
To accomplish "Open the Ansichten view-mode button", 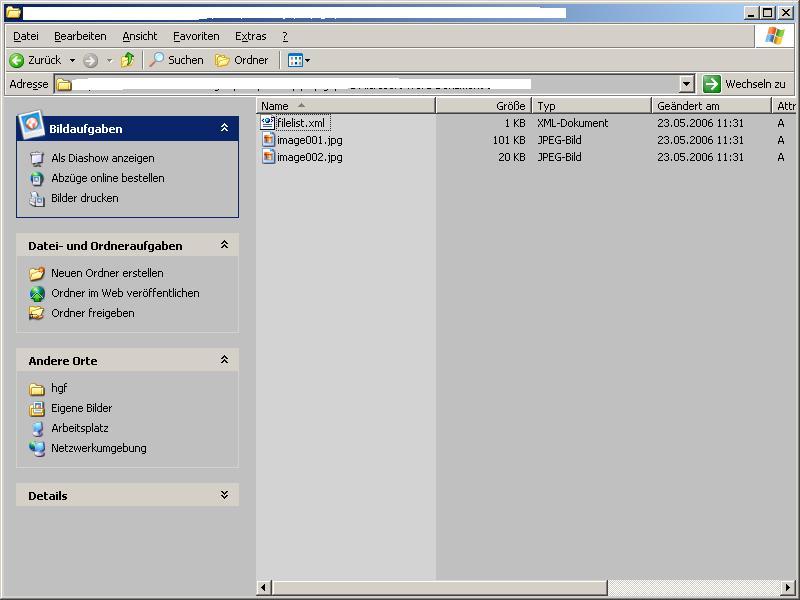I will pyautogui.click(x=298, y=60).
